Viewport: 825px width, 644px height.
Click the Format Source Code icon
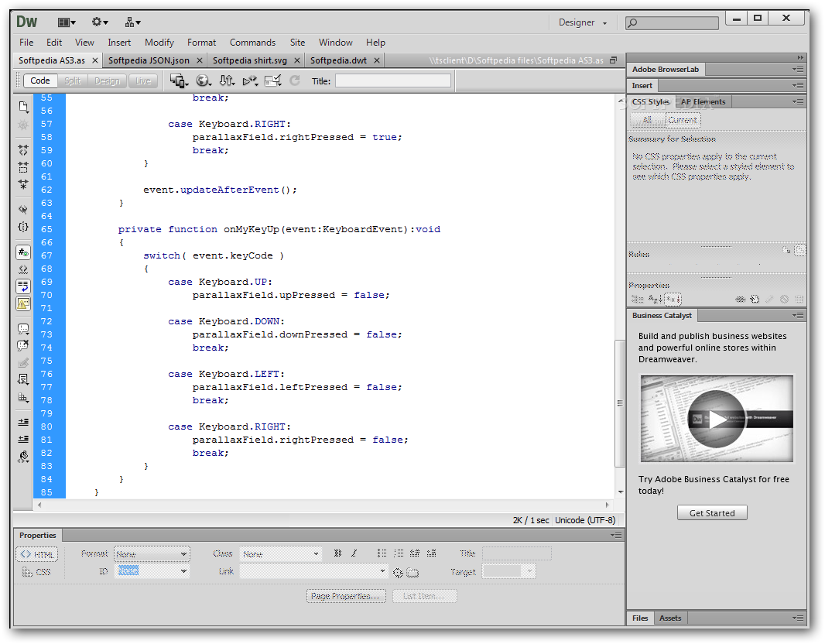tap(23, 457)
